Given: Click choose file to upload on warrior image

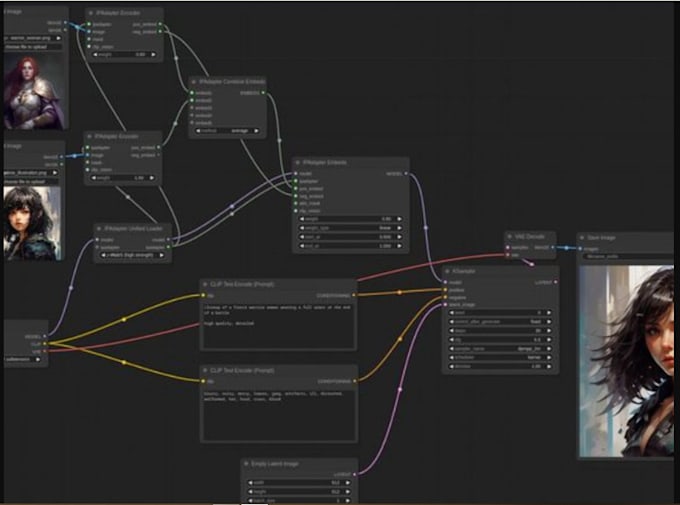Looking at the screenshot, I should coord(32,46).
